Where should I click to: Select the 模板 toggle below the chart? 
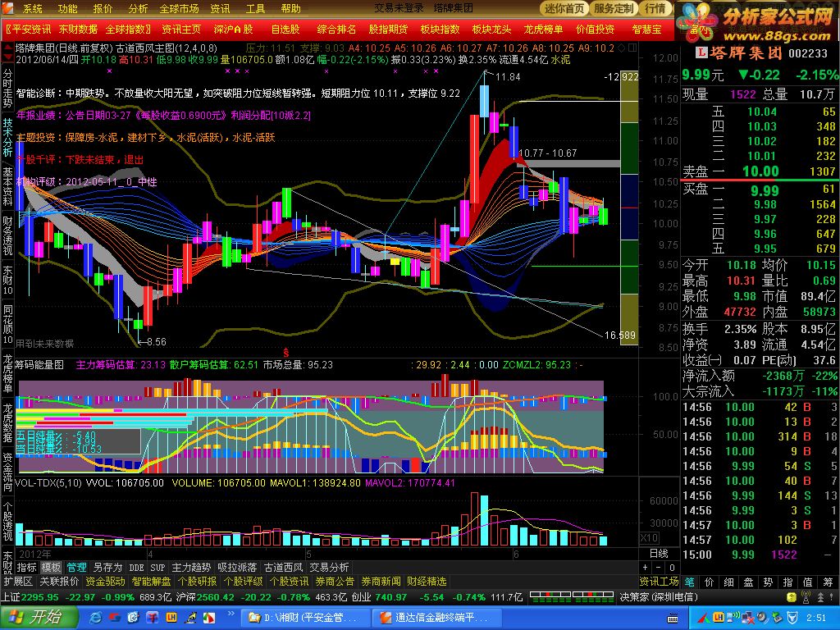[x=52, y=568]
